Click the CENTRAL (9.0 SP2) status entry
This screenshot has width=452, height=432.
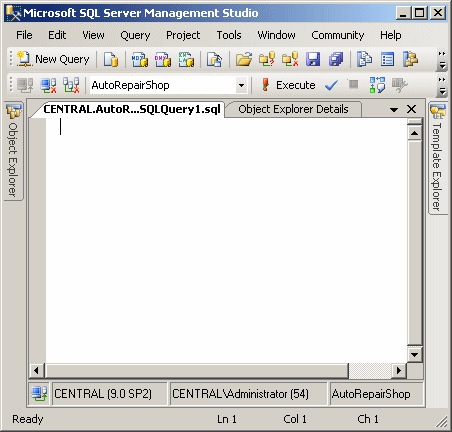(109, 394)
